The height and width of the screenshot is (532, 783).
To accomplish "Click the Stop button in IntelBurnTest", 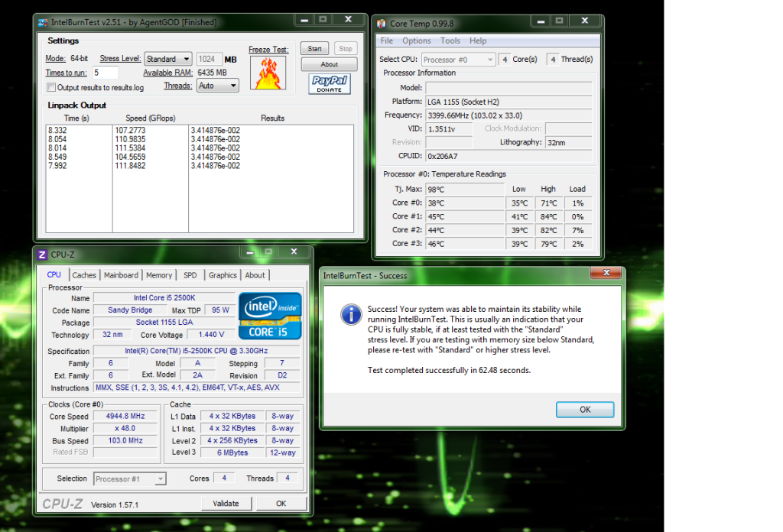I will pyautogui.click(x=346, y=48).
